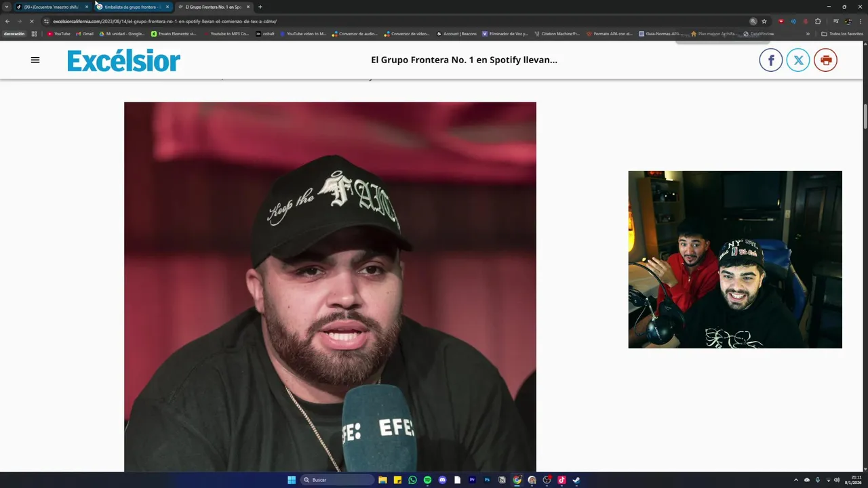Print the article with the printer icon

(825, 60)
